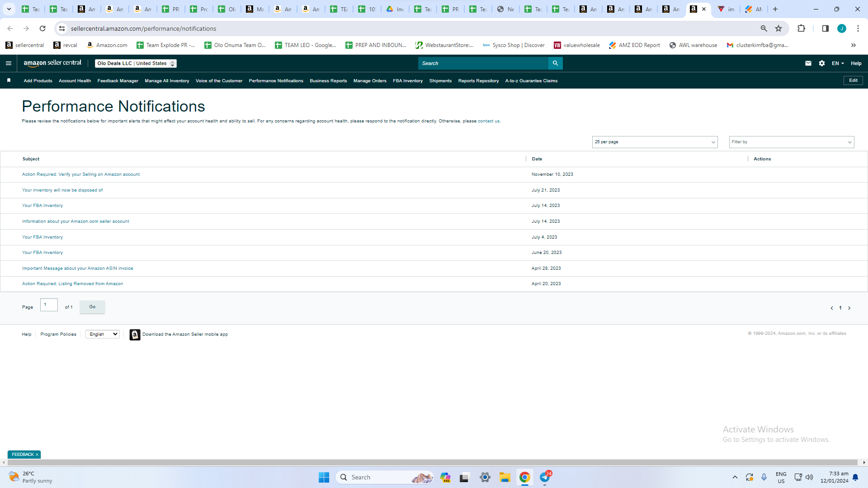View site information icon in address bar

[62, 28]
